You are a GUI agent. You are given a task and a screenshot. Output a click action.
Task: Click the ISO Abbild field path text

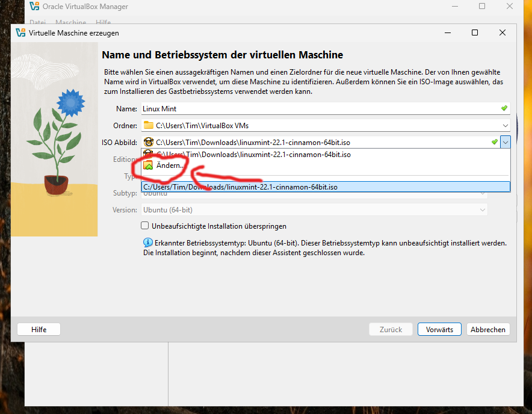pyautogui.click(x=253, y=143)
